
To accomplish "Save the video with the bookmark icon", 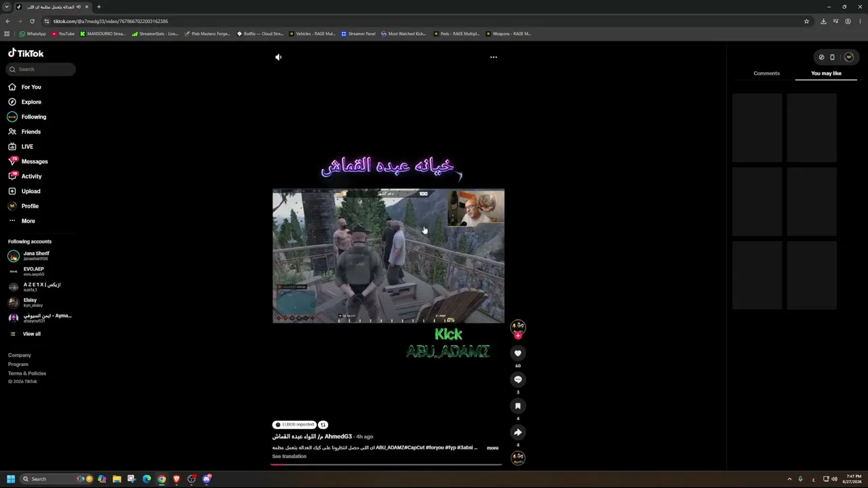I will (x=518, y=406).
